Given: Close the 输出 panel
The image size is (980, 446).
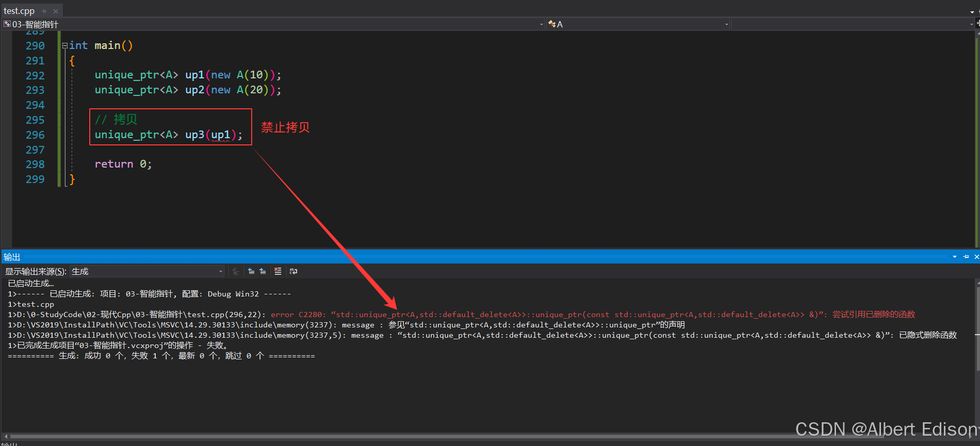Looking at the screenshot, I should pyautogui.click(x=976, y=257).
